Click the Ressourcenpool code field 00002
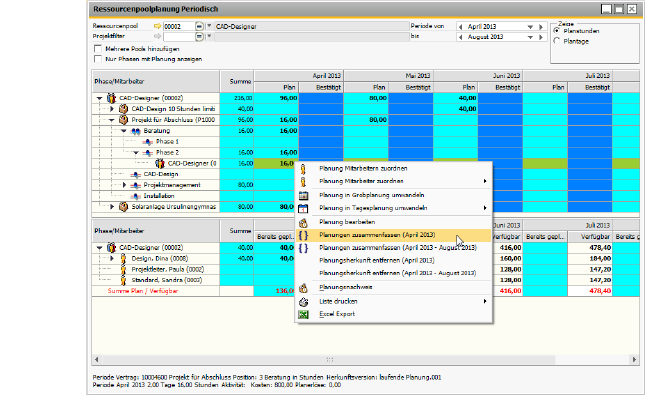This screenshot has width=645, height=397. pos(179,26)
